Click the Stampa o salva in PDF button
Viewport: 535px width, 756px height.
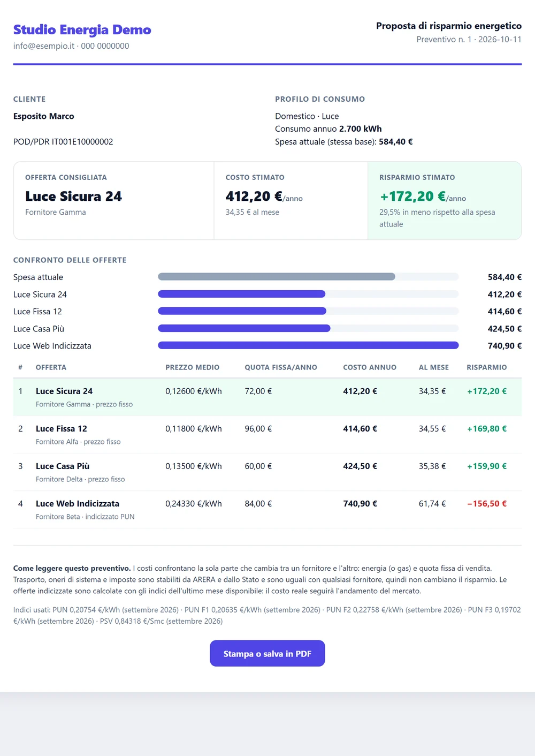(267, 653)
